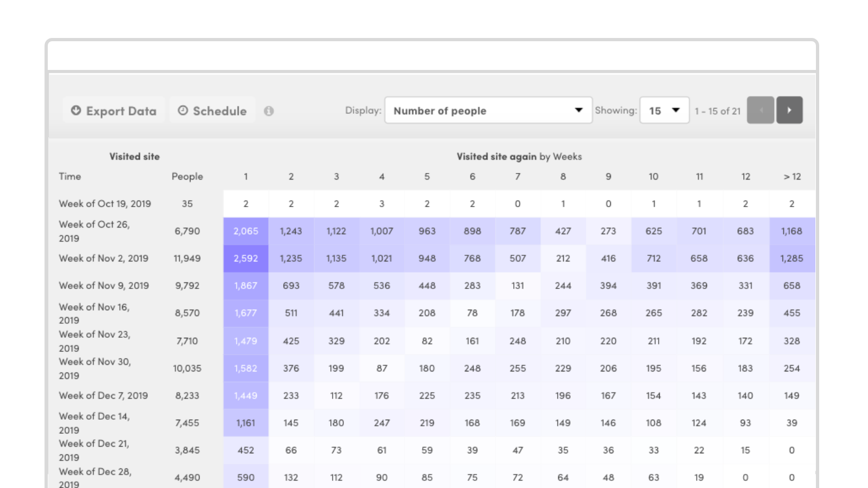
Task: Click the People column header
Action: [x=187, y=176]
